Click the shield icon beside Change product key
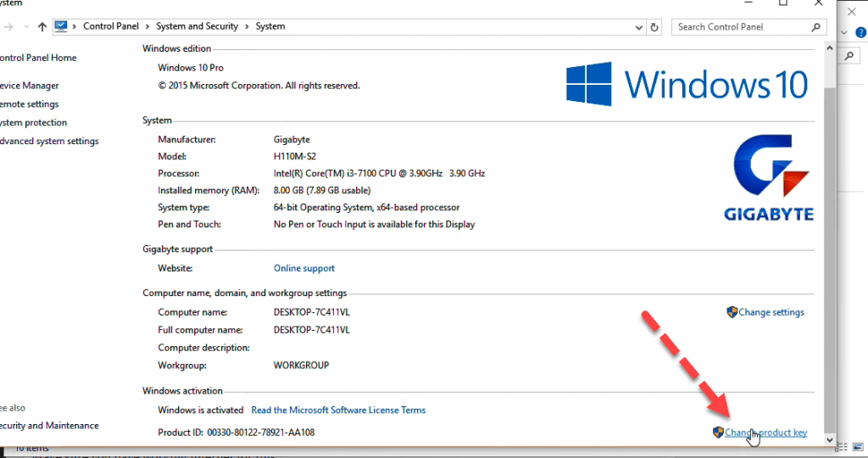 (x=718, y=432)
